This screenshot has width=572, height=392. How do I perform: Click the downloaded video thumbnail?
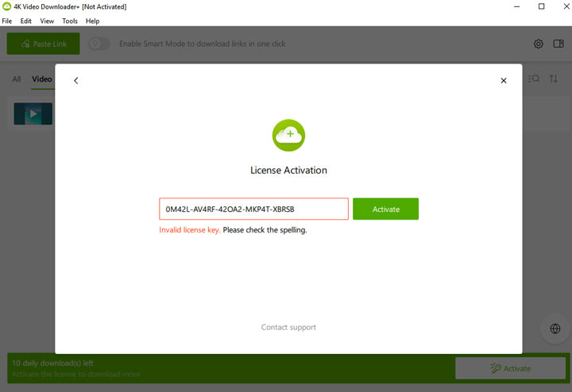[x=33, y=113]
